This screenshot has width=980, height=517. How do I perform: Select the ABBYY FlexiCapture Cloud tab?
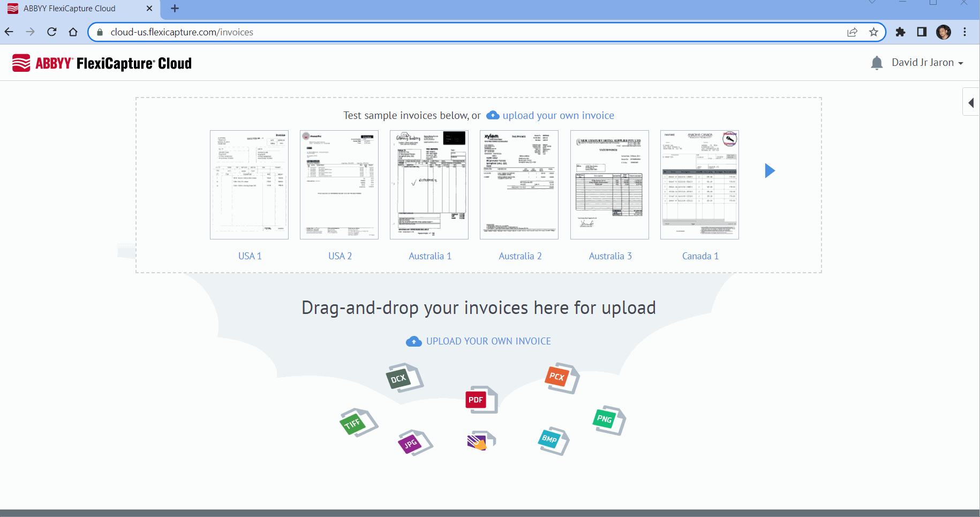pos(79,9)
